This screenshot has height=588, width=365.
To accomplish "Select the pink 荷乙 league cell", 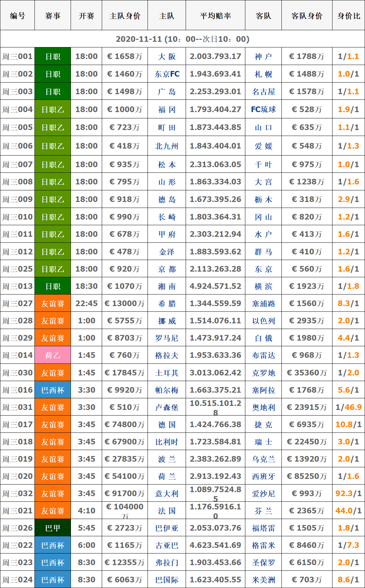I will coord(53,355).
